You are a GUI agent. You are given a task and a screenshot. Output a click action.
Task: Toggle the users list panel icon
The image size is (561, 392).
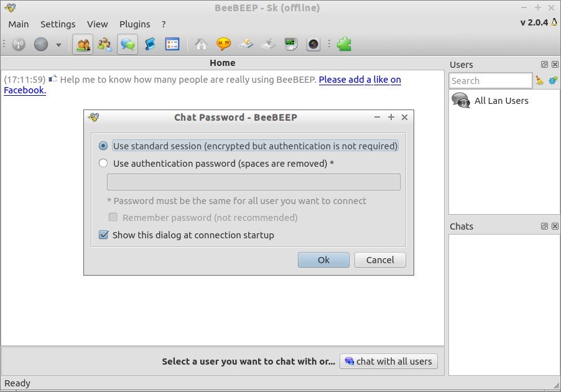83,44
